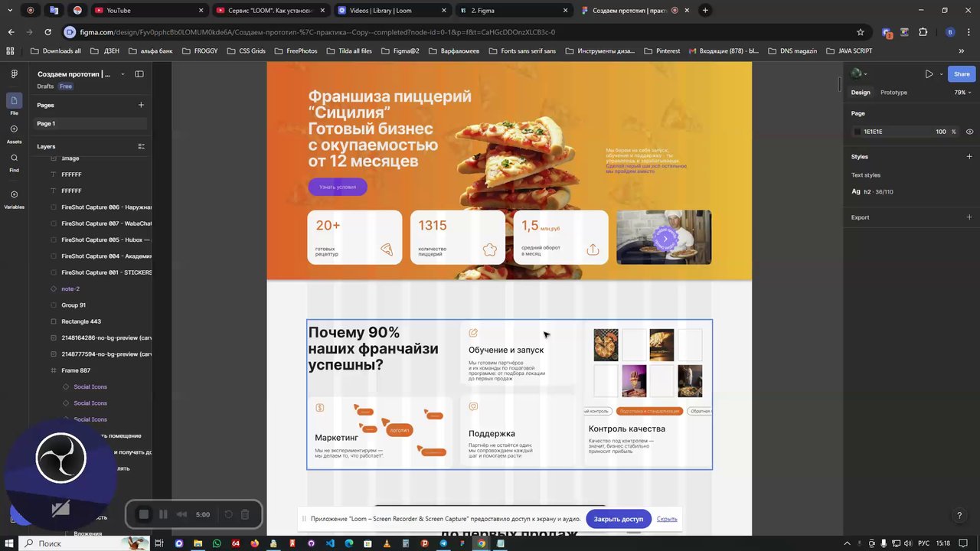Open the zoom level 79% dropdown
Screen dimensions: 980x551
point(962,93)
